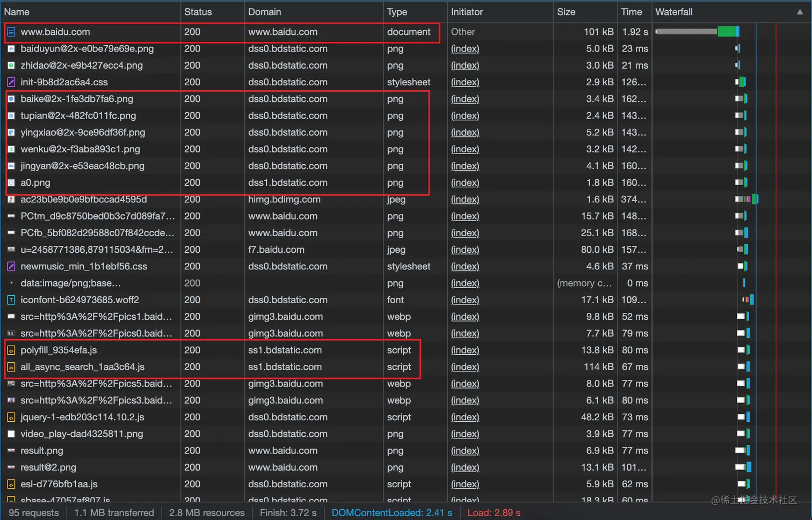Open the (index) initiator link for polyfill_9354efa.js

[465, 350]
